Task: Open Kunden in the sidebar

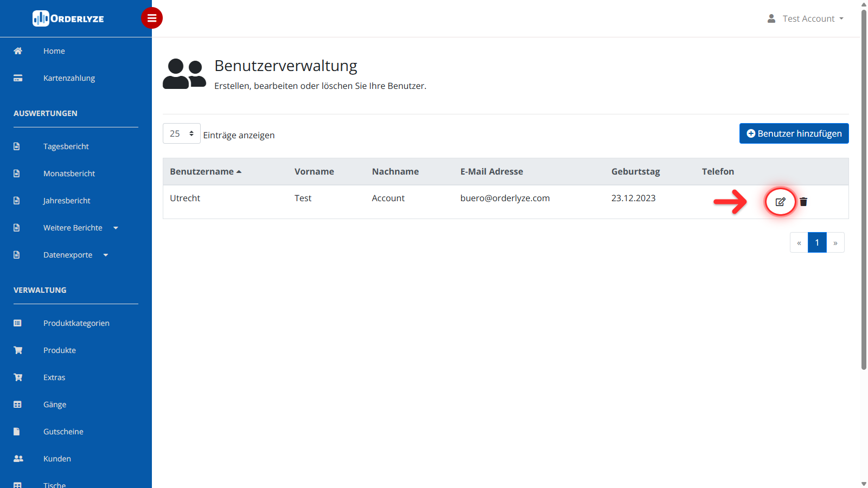Action: pos(57,459)
